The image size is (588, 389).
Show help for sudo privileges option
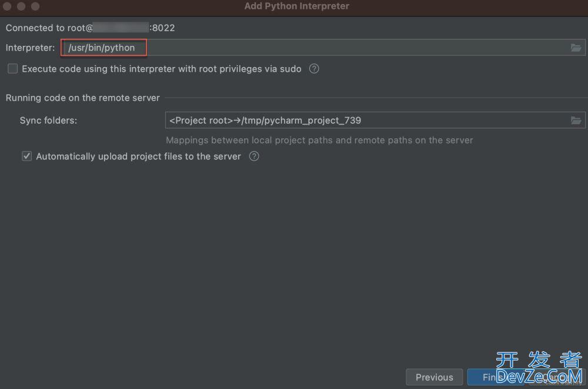[314, 69]
